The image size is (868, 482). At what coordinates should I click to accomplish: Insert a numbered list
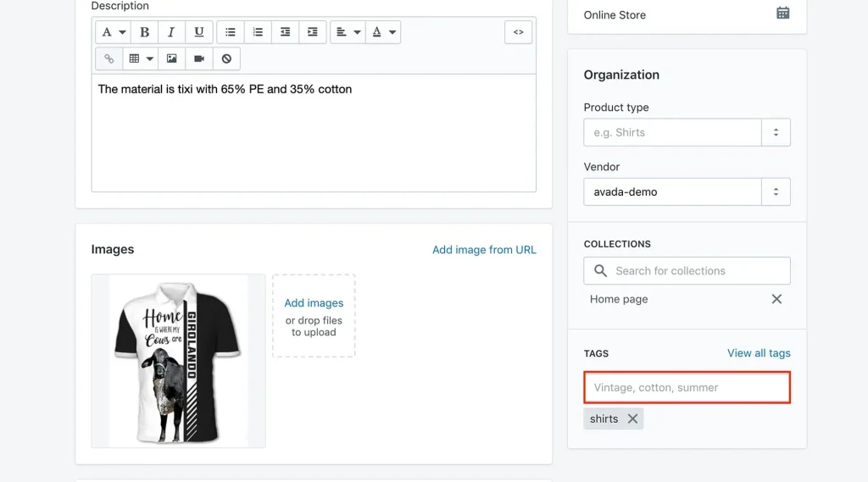point(258,32)
